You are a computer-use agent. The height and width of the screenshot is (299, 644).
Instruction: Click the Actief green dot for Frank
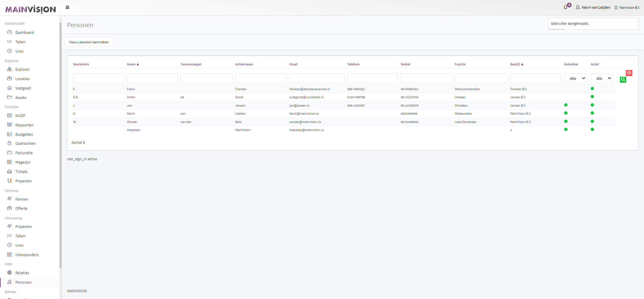click(592, 89)
